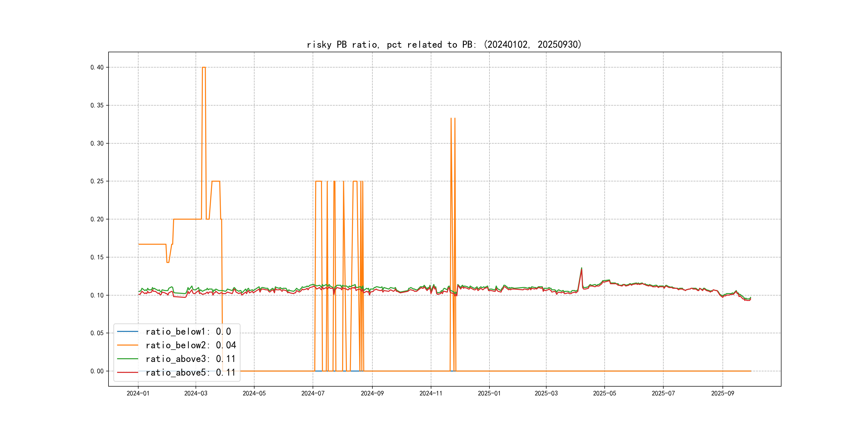The width and height of the screenshot is (868, 434).
Task: Click the chart title text
Action: 444,44
